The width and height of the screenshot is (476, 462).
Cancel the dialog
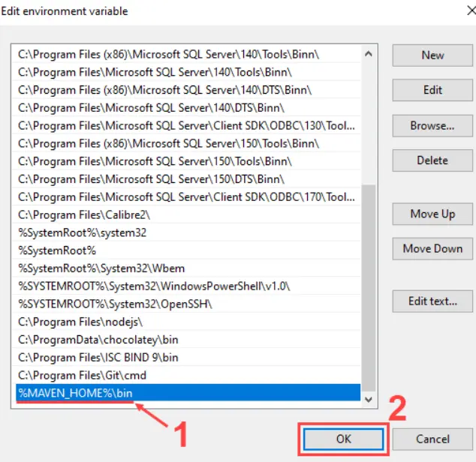[432, 439]
